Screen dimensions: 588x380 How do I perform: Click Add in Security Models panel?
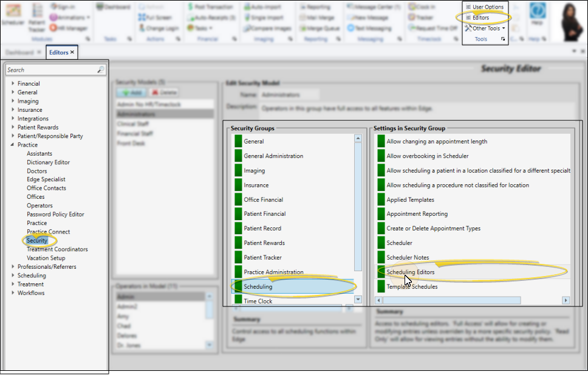131,92
